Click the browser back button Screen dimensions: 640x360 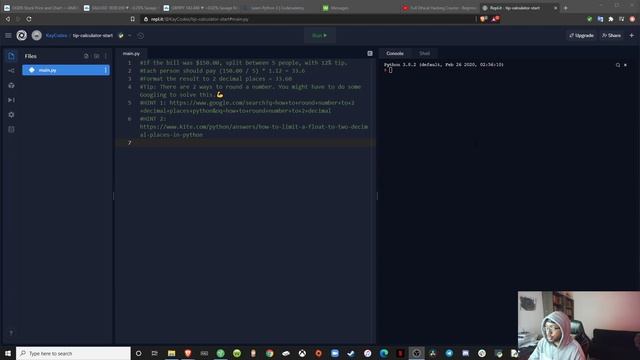coord(7,19)
